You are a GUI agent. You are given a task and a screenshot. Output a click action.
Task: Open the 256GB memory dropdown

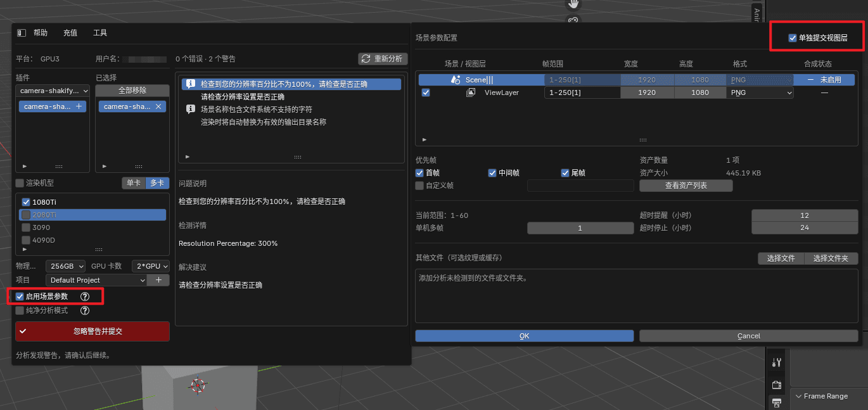point(66,266)
